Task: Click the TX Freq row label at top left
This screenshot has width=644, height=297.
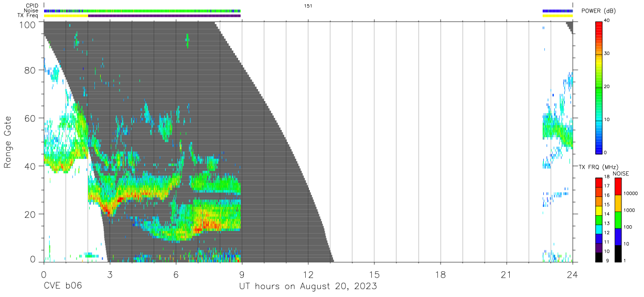Action: [28, 15]
